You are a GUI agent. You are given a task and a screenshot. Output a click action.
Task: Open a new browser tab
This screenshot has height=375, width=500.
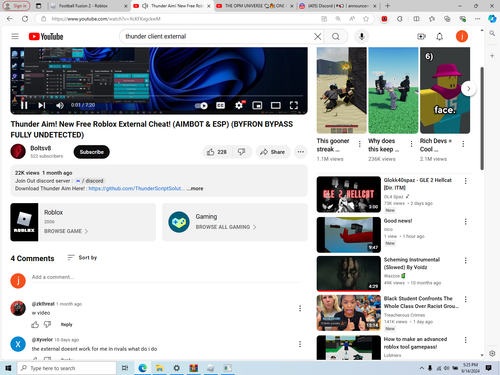[388, 6]
